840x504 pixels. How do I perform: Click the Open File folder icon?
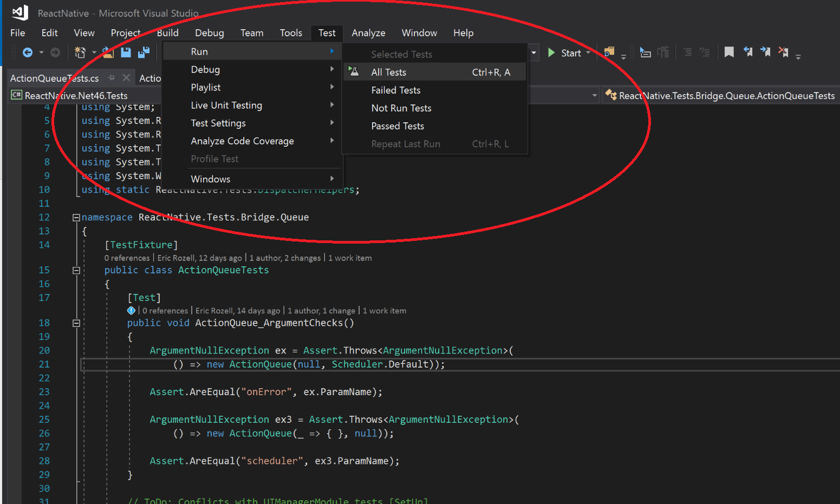[x=108, y=53]
